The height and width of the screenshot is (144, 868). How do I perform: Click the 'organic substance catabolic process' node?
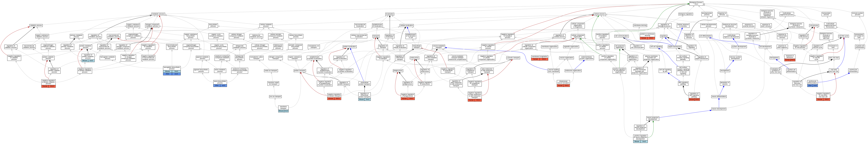click(42, 36)
